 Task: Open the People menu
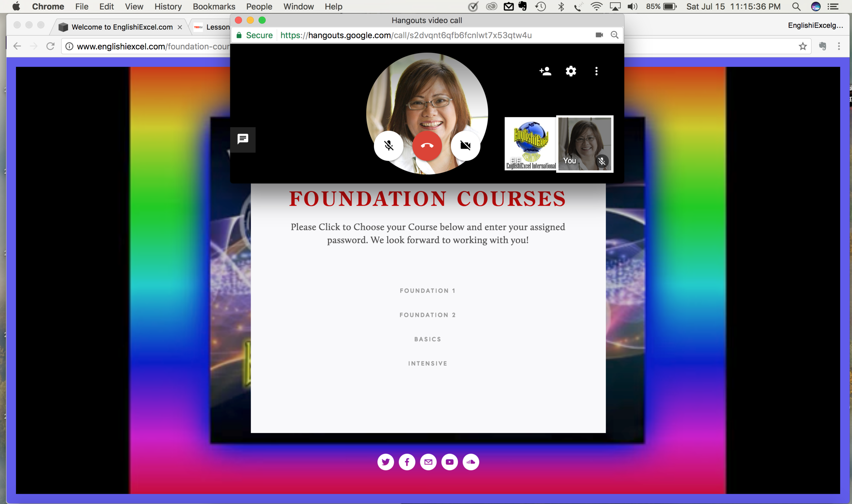coord(259,6)
